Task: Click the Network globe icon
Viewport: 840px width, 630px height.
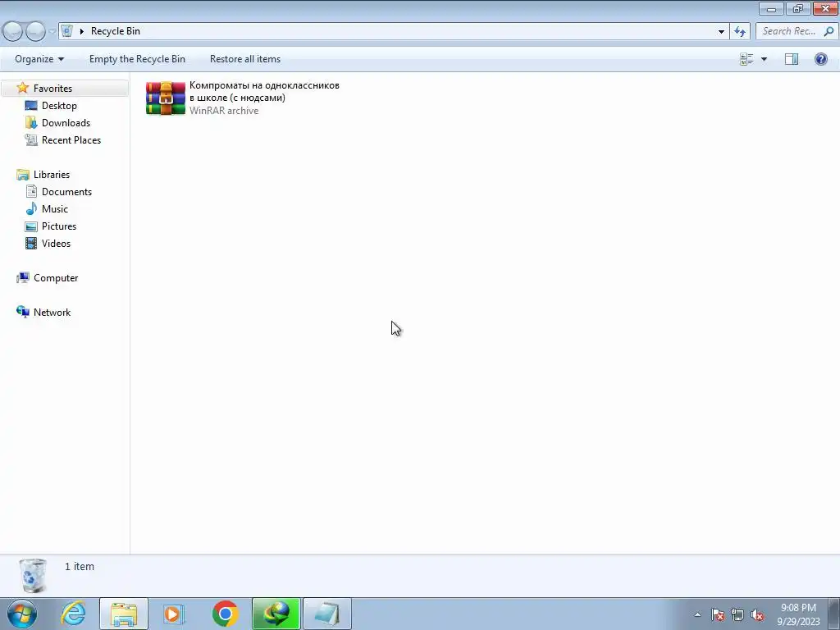Action: (22, 312)
